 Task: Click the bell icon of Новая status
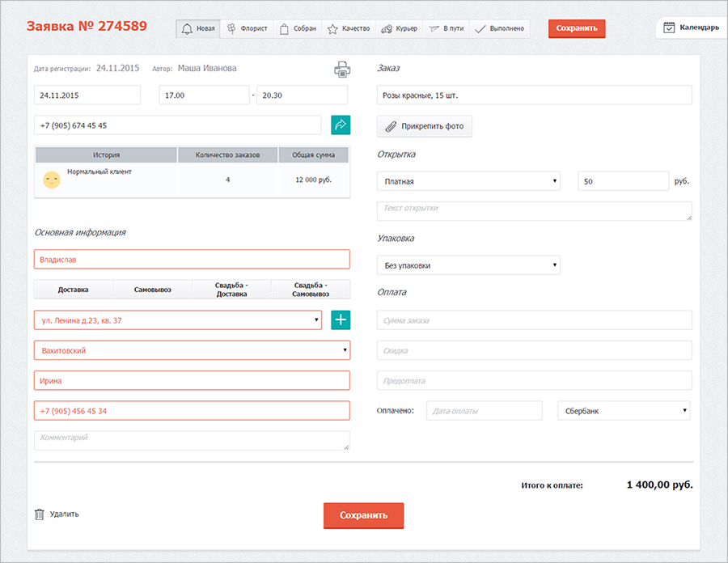click(x=187, y=29)
